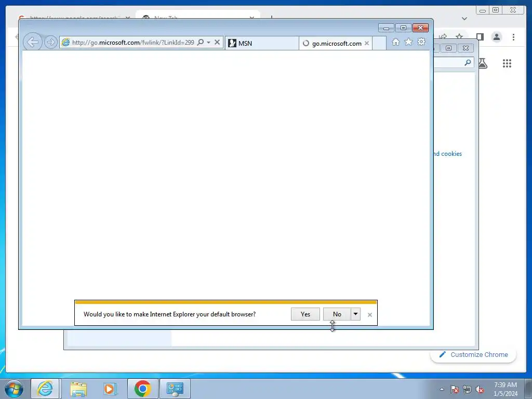Open the Chrome profile avatar
The image size is (532, 399).
[x=497, y=37]
